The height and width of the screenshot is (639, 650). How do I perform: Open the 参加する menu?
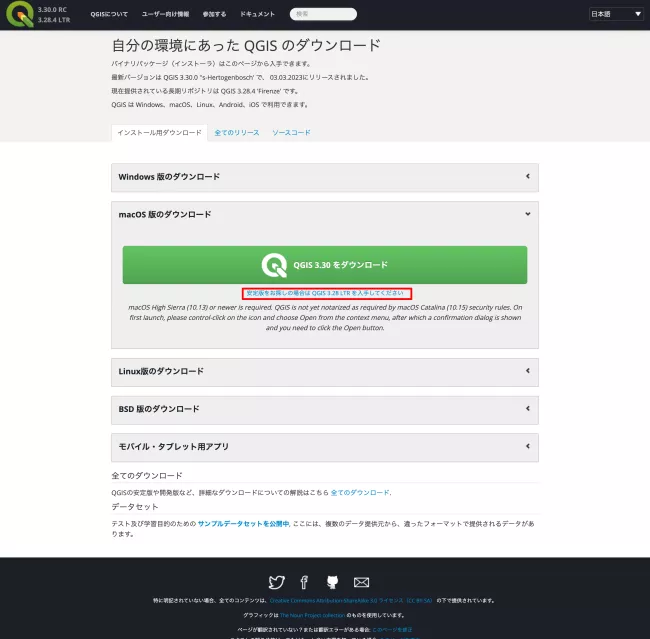point(214,14)
